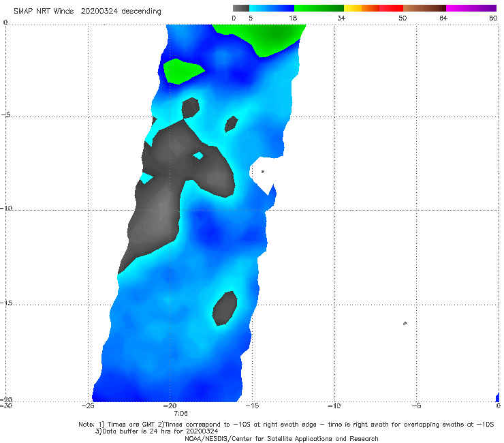Viewport: 504px width, 443px height.
Task: Click the bottom-axis longitude label '-5'
Action: (416, 406)
